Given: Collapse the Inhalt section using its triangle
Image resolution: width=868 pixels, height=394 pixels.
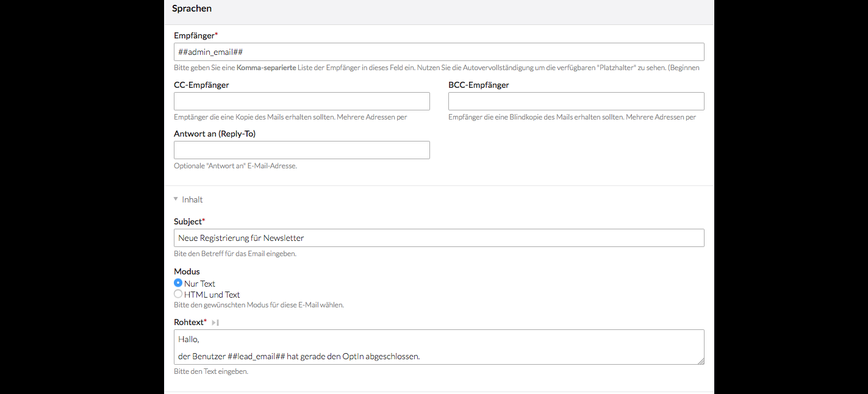Looking at the screenshot, I should (176, 199).
